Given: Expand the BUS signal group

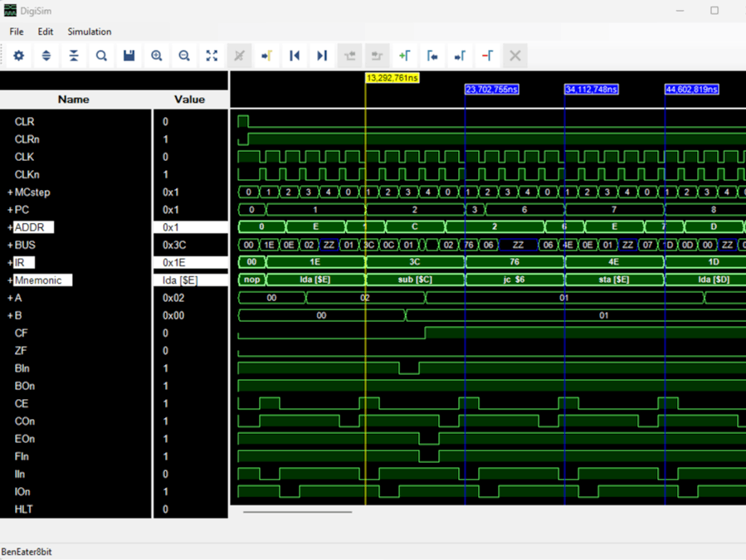Looking at the screenshot, I should tap(10, 245).
